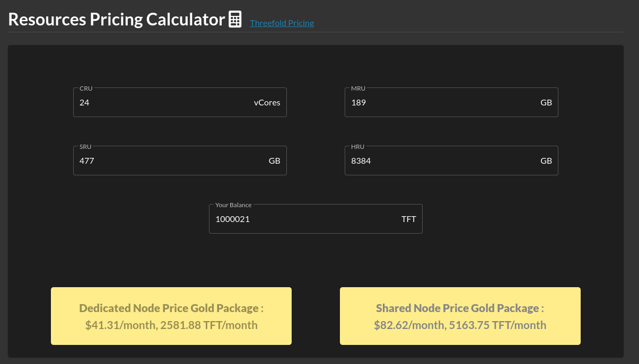The width and height of the screenshot is (639, 364).
Task: Click the MRU memory input field
Action: click(451, 102)
